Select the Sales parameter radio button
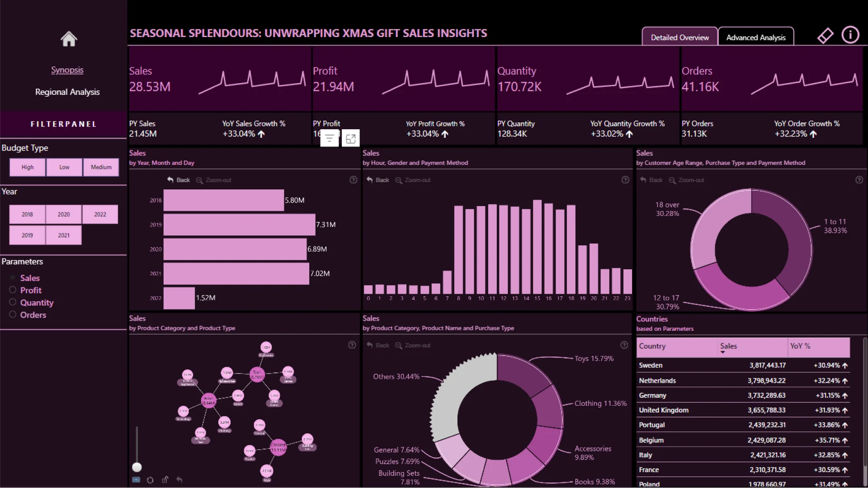868x488 pixels. point(13,277)
